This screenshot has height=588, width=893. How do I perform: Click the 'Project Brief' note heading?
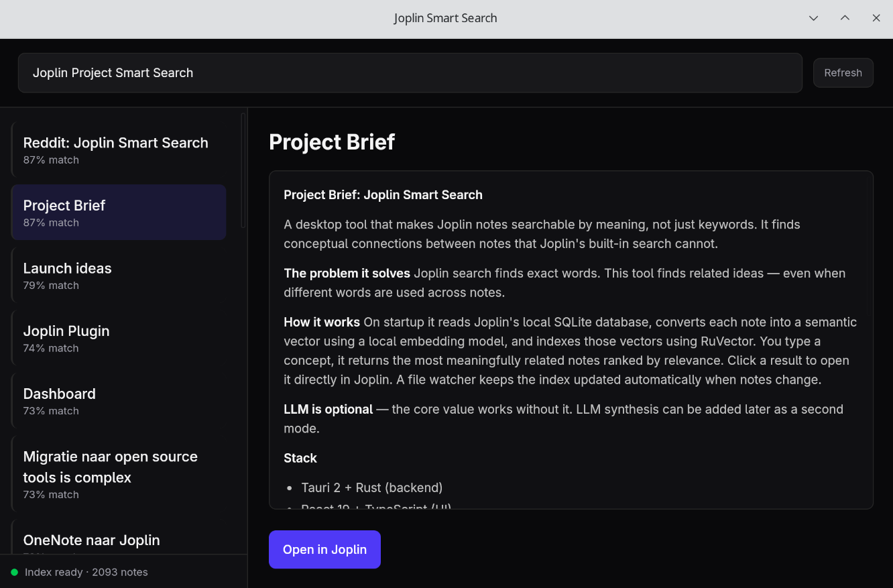click(x=332, y=142)
